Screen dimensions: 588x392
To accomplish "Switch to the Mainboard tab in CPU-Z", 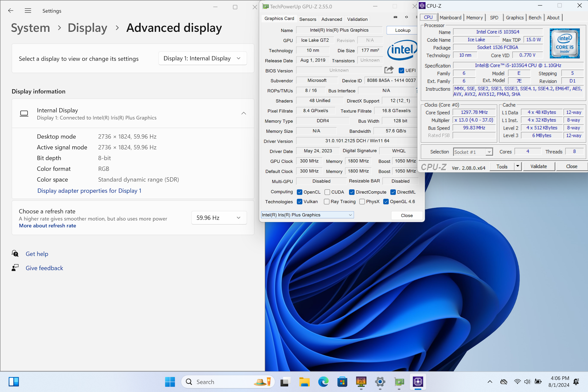I will point(450,18).
